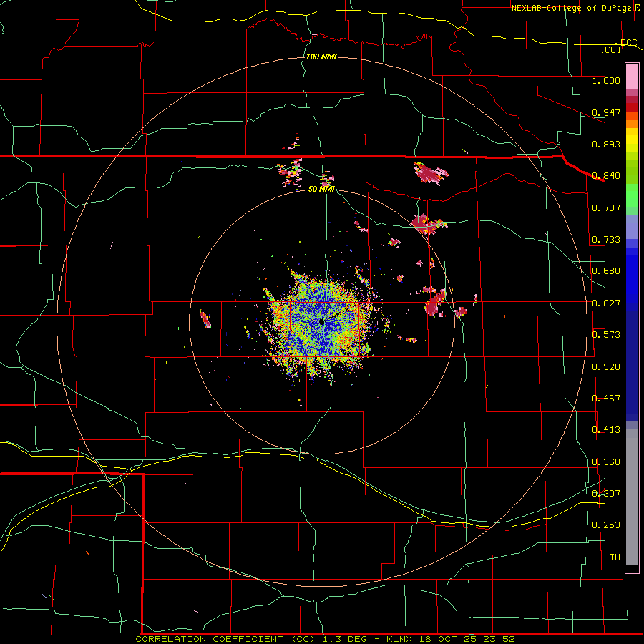Click CORRELATION COEFFICIENT in the bottom caption
The height and width of the screenshot is (644, 644).
point(209,639)
